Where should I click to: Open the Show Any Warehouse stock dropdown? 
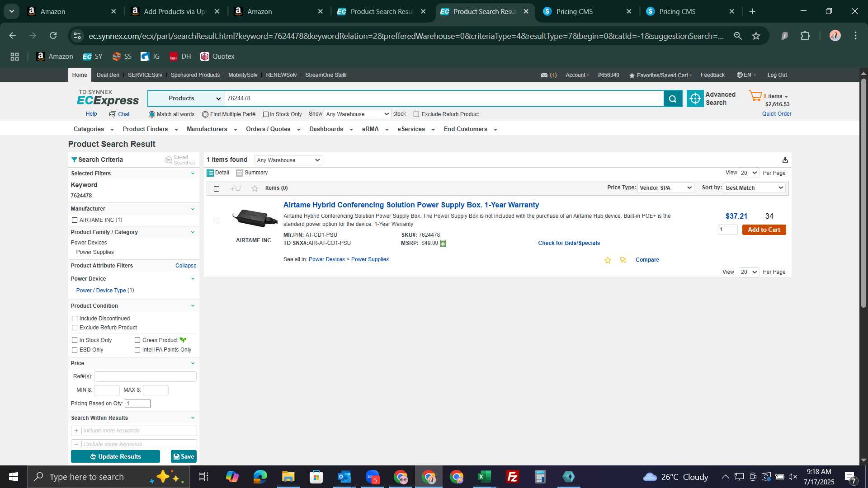357,114
